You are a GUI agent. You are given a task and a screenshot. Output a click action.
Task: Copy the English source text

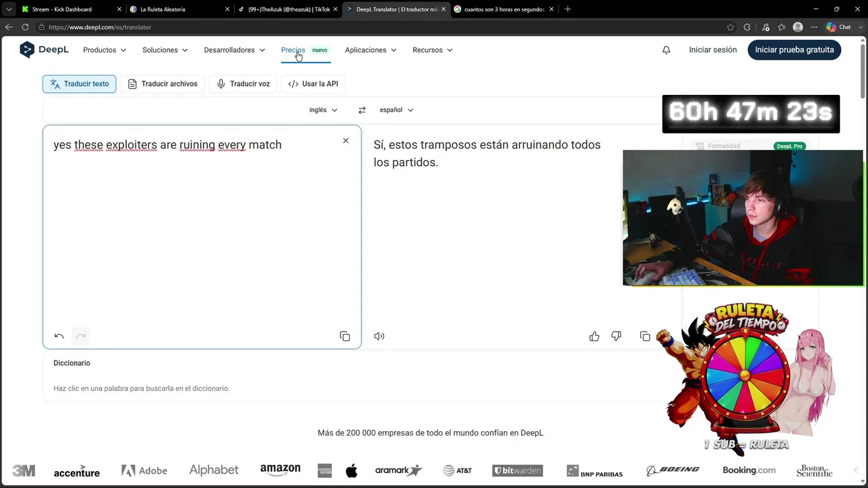(344, 336)
